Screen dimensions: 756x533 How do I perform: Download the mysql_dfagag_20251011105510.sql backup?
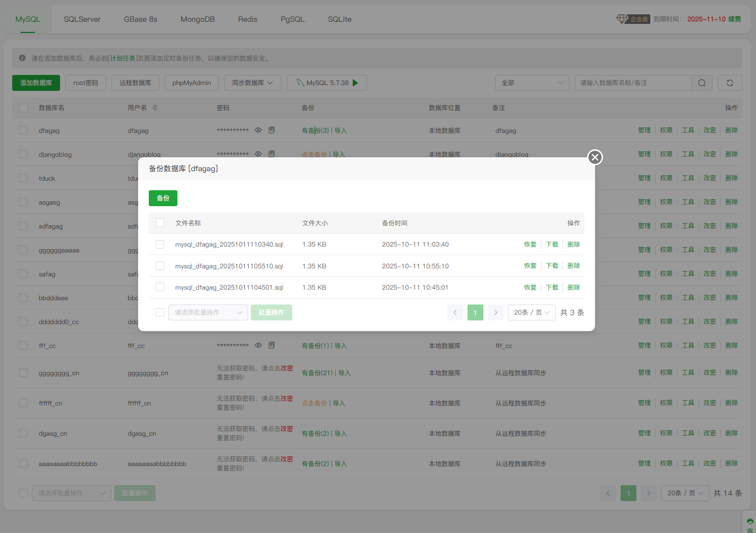[552, 266]
